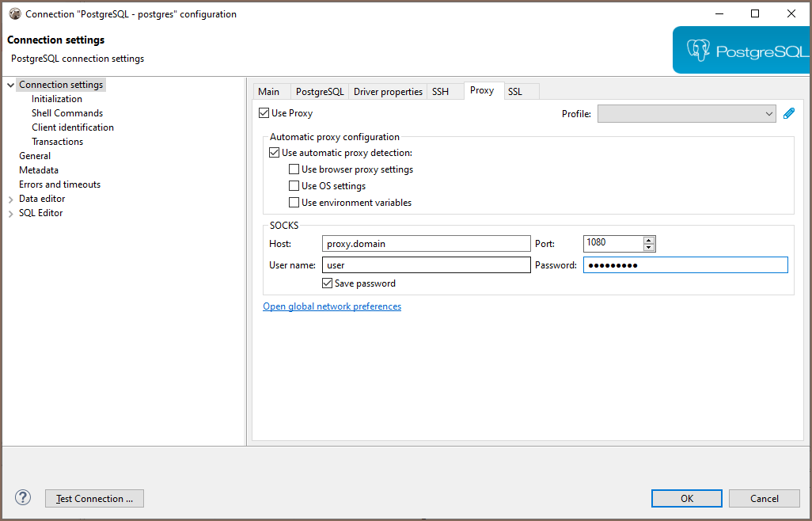Open global network preferences link
This screenshot has width=812, height=521.
(332, 306)
